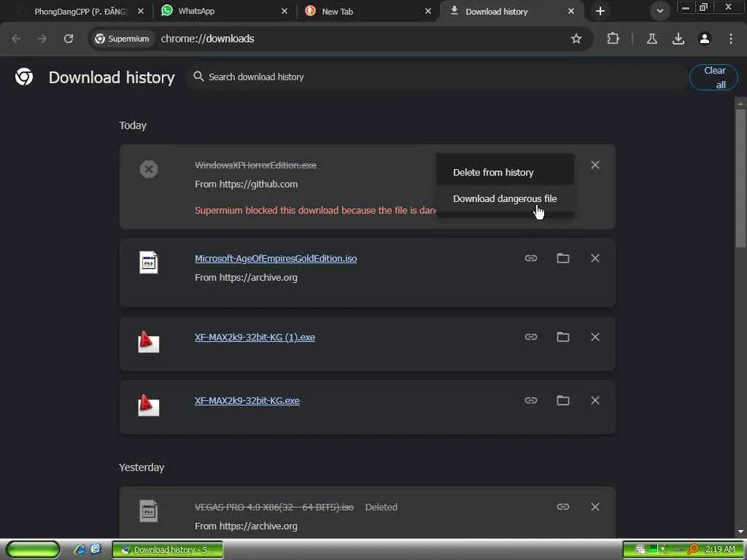
Task: Bookmark this page with the star icon
Action: [576, 39]
